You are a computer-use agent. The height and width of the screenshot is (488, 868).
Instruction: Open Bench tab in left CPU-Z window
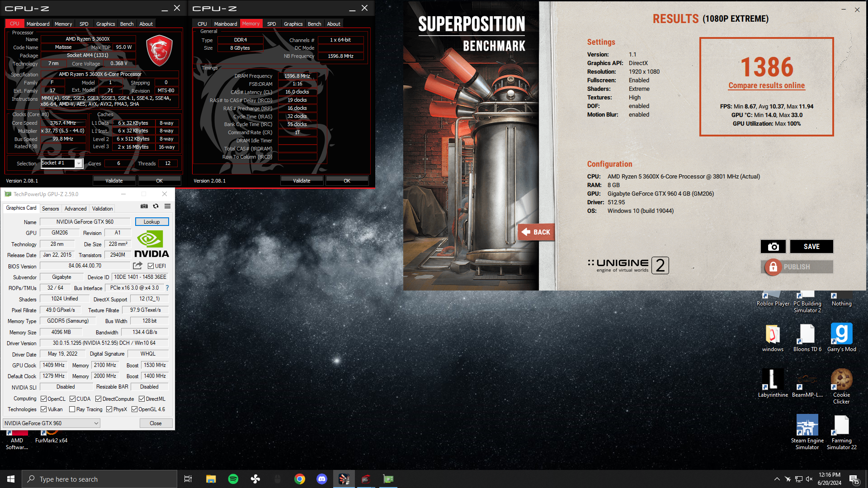click(x=127, y=24)
